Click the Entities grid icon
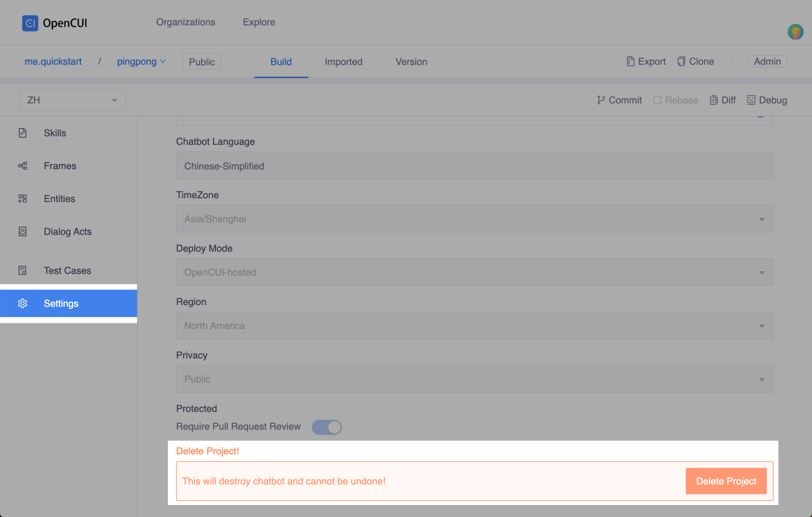The width and height of the screenshot is (812, 517). 23,199
